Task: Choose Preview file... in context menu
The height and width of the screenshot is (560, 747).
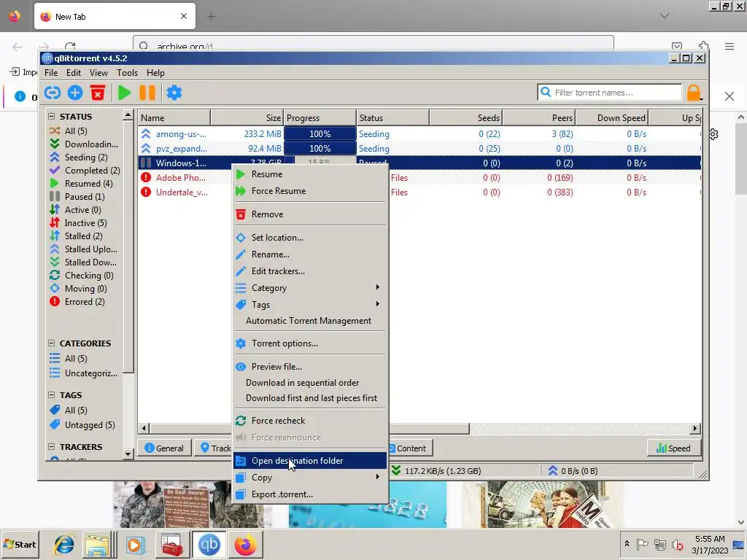Action: (310, 366)
